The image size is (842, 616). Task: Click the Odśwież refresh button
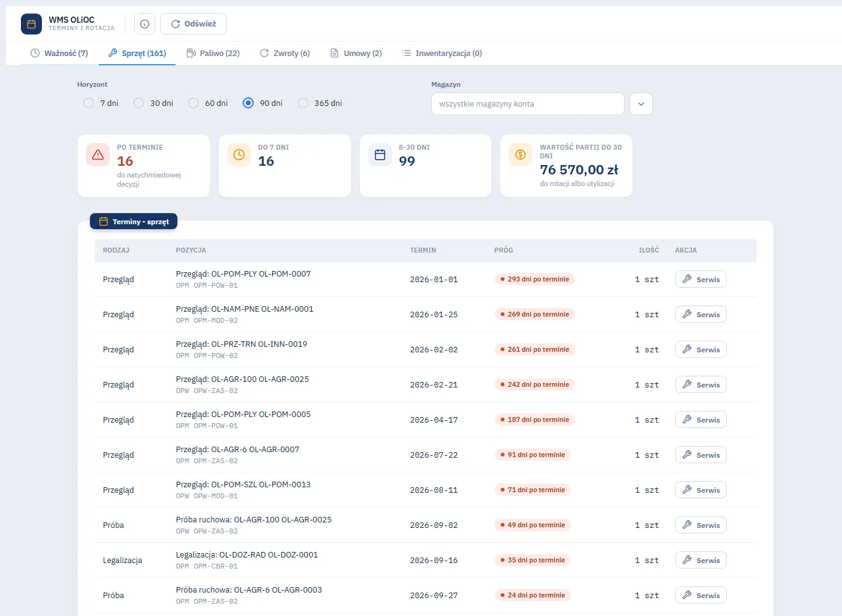(x=193, y=24)
